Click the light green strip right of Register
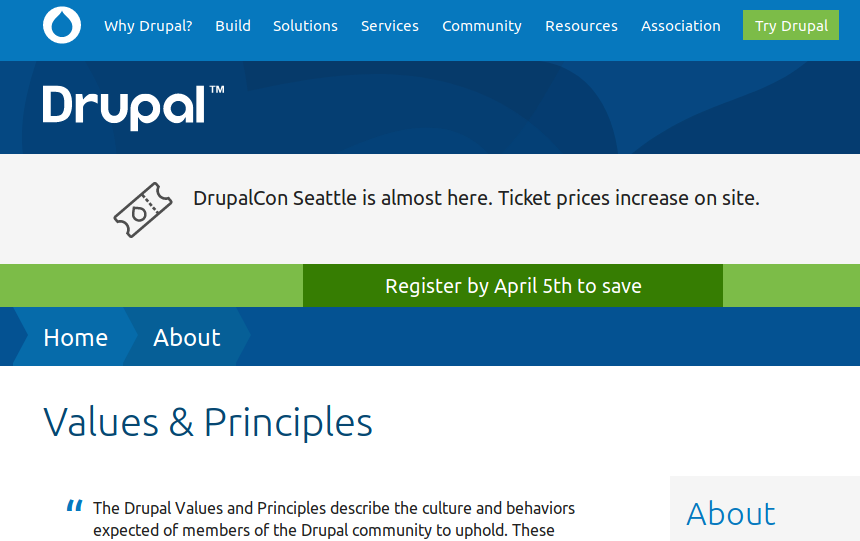This screenshot has width=860, height=541. click(x=790, y=286)
